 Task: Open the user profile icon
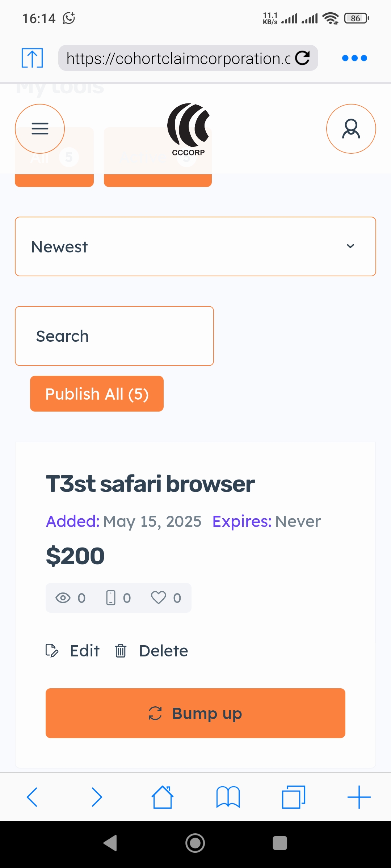click(x=351, y=129)
